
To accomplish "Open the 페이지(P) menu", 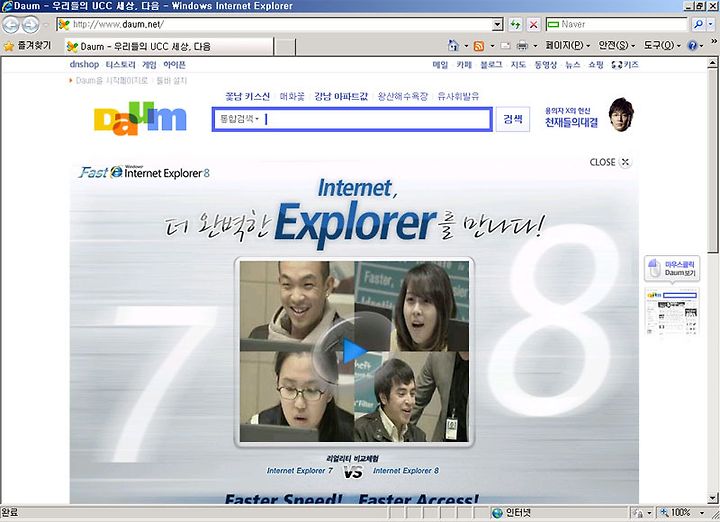I will [x=567, y=45].
